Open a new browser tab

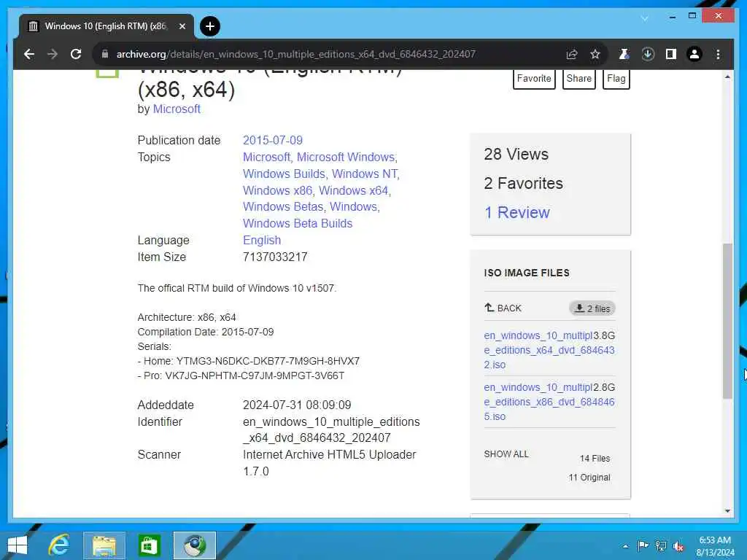tap(209, 26)
